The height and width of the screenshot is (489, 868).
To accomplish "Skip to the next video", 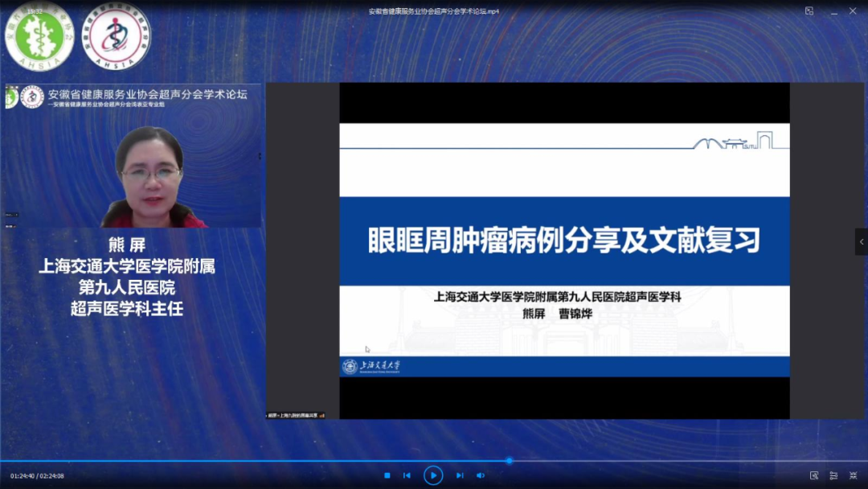I will (x=460, y=475).
